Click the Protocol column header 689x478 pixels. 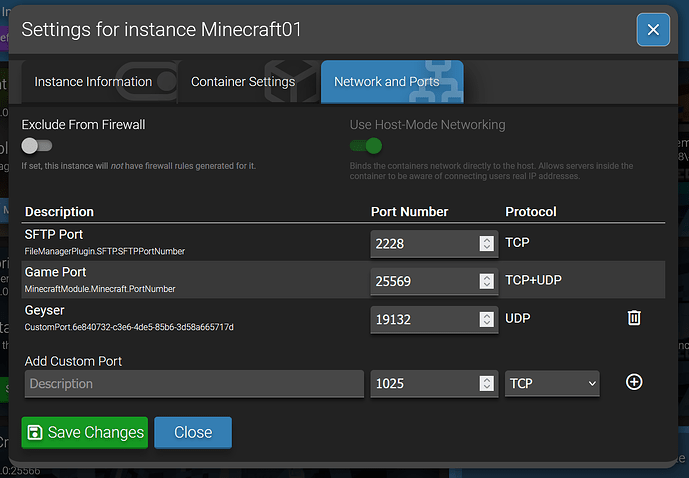click(531, 212)
